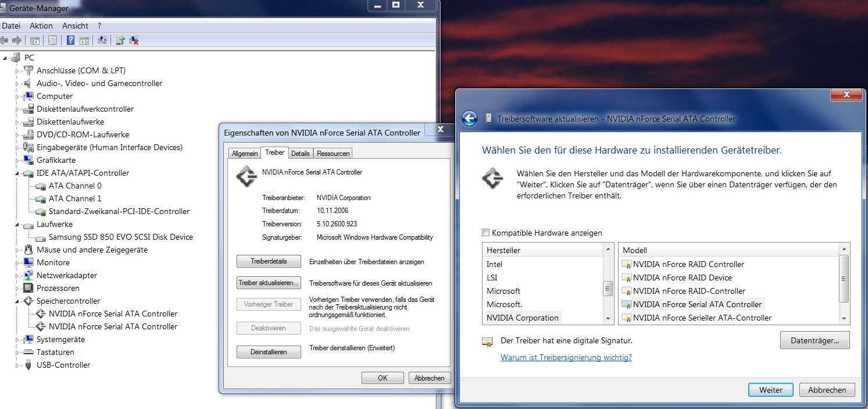Click the uninstall device toolbar icon
868x409 pixels.
(x=134, y=40)
